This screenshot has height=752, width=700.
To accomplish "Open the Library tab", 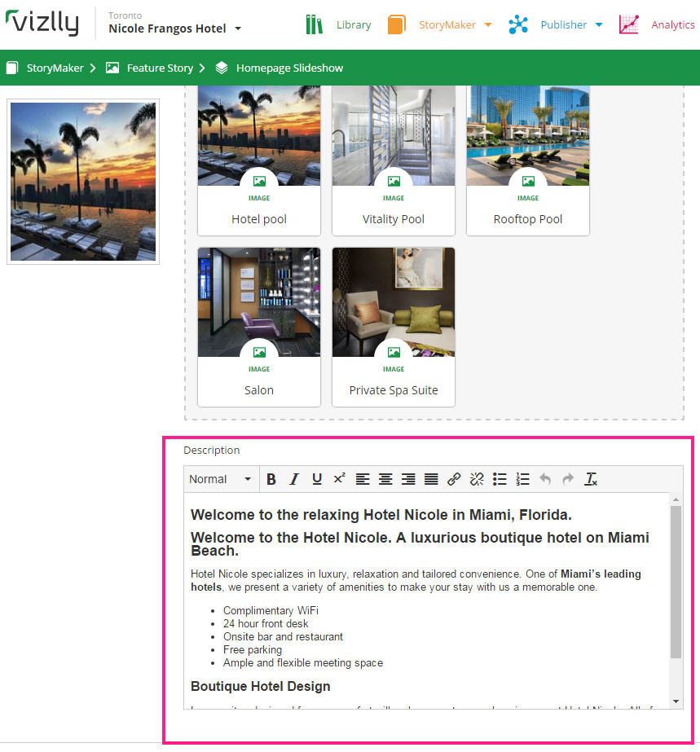I will [x=354, y=24].
